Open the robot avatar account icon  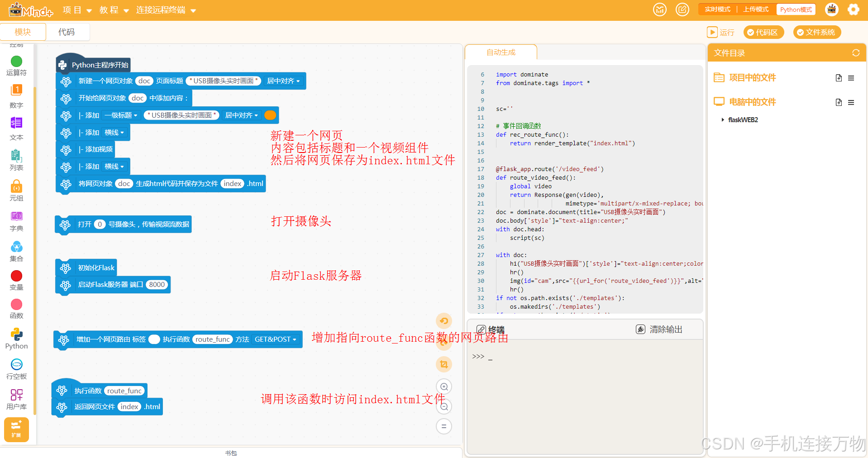point(832,10)
